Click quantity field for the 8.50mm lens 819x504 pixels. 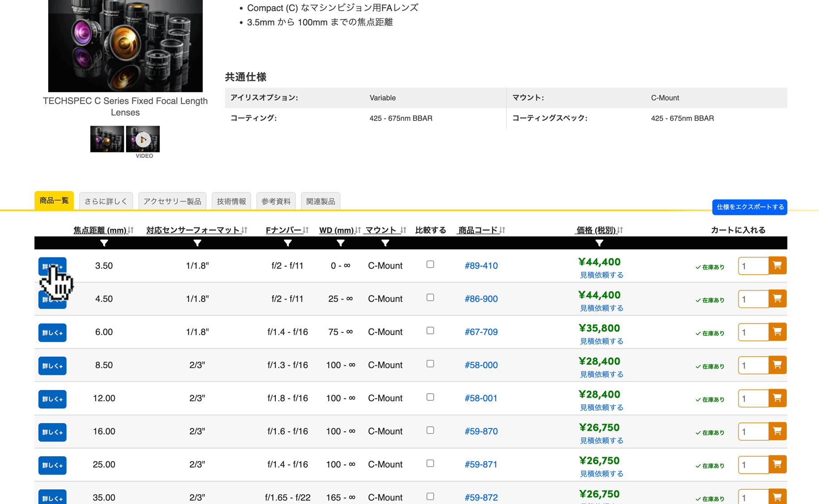click(x=753, y=365)
